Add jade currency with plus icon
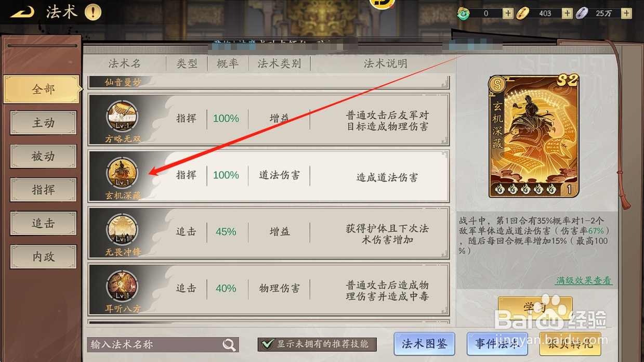The height and width of the screenshot is (362, 644). [508, 13]
